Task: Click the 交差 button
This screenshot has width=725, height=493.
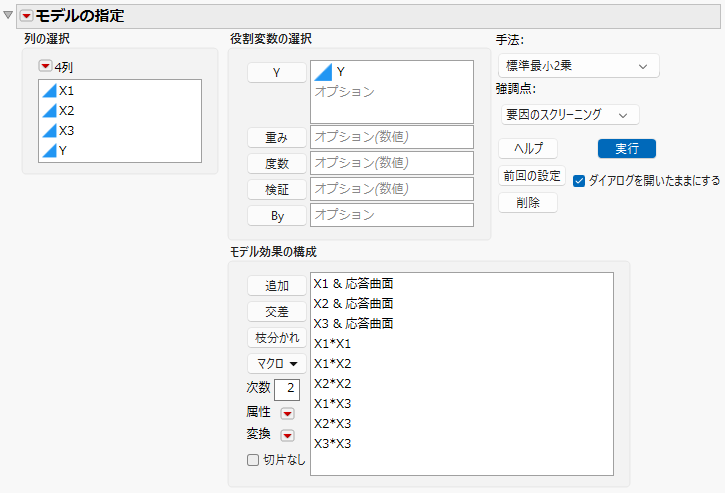Action: point(276,311)
